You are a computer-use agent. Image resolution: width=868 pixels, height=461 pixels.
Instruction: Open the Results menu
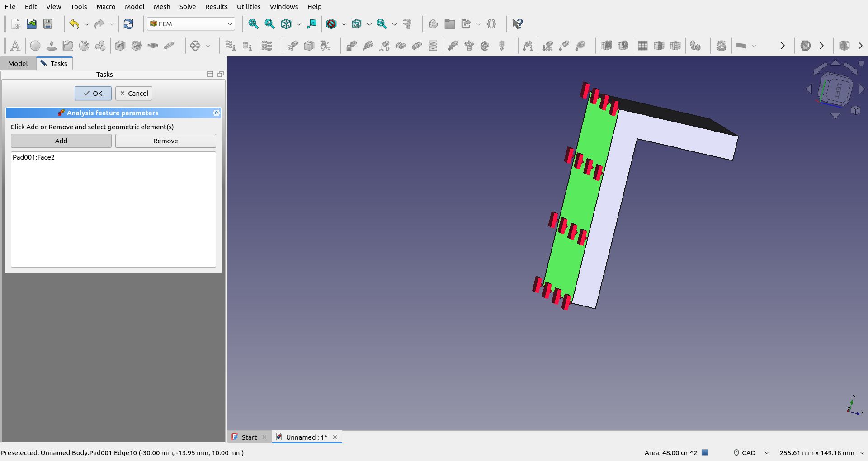coord(216,7)
